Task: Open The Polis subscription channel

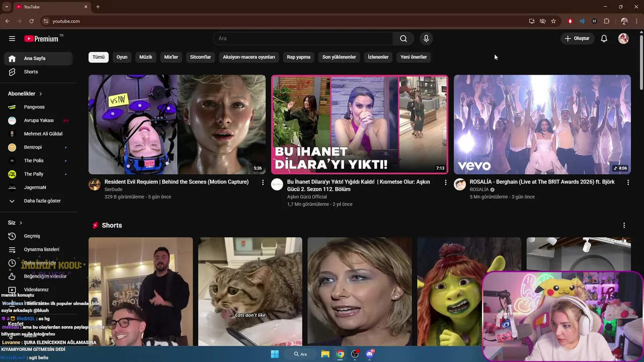Action: point(38,160)
